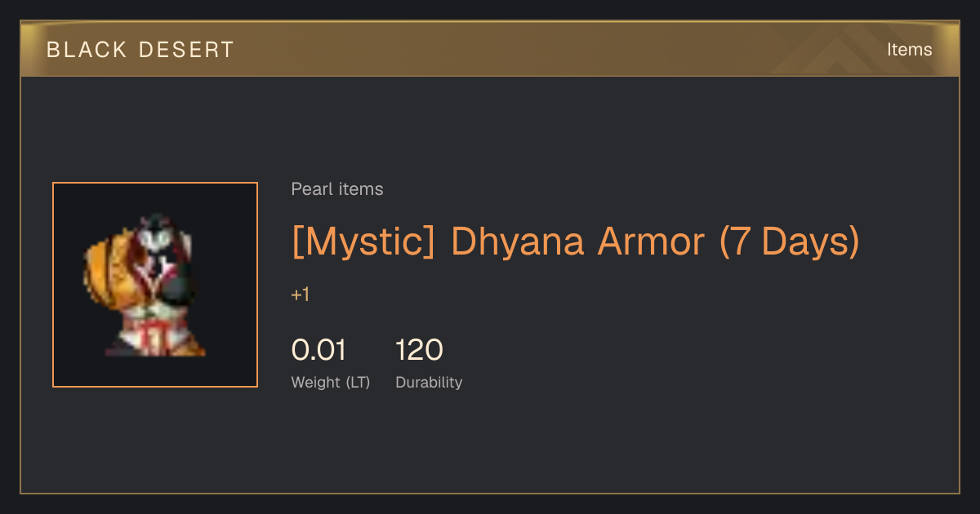Open the Items link in header
Viewport: 980px width, 514px height.
(910, 50)
